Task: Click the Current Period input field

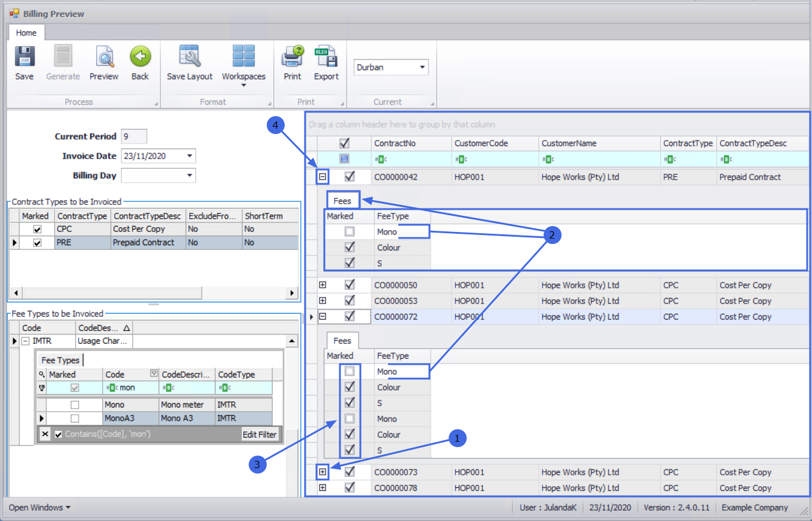Action: click(x=133, y=136)
